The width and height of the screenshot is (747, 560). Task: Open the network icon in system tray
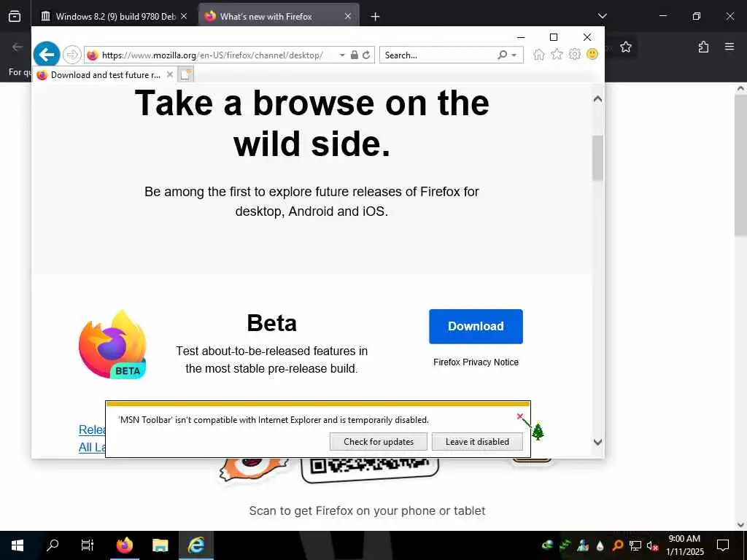[635, 545]
